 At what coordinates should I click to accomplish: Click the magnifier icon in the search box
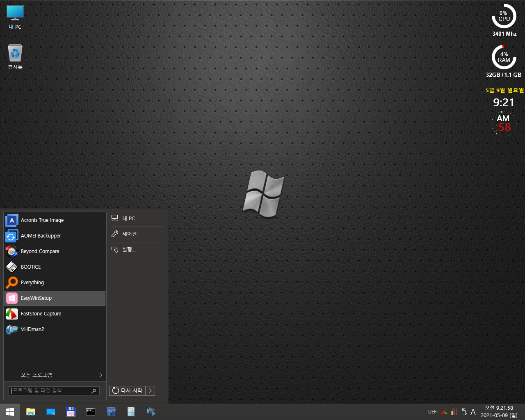pyautogui.click(x=94, y=391)
